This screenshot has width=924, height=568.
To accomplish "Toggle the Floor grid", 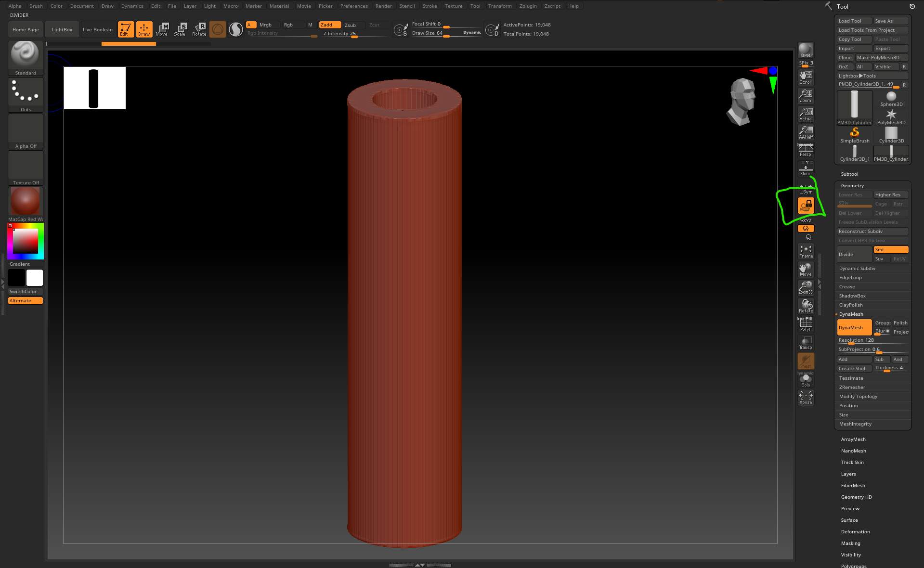I will coord(806,168).
